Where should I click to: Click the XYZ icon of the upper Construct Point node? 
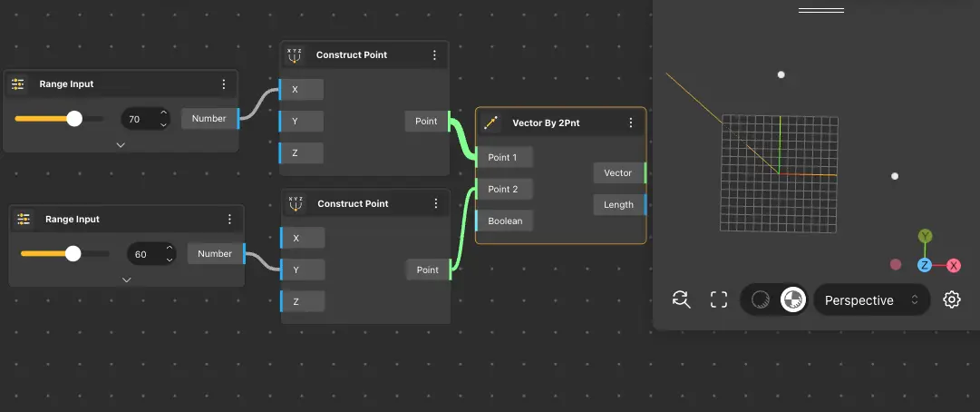point(294,55)
